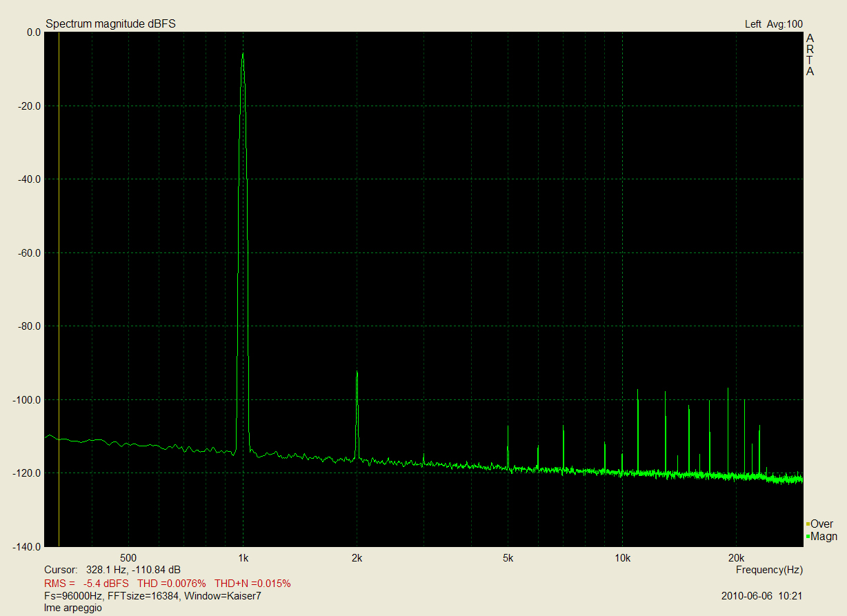This screenshot has height=616, width=847.
Task: Click the '5k' frequency axis tick label
Action: tap(508, 557)
